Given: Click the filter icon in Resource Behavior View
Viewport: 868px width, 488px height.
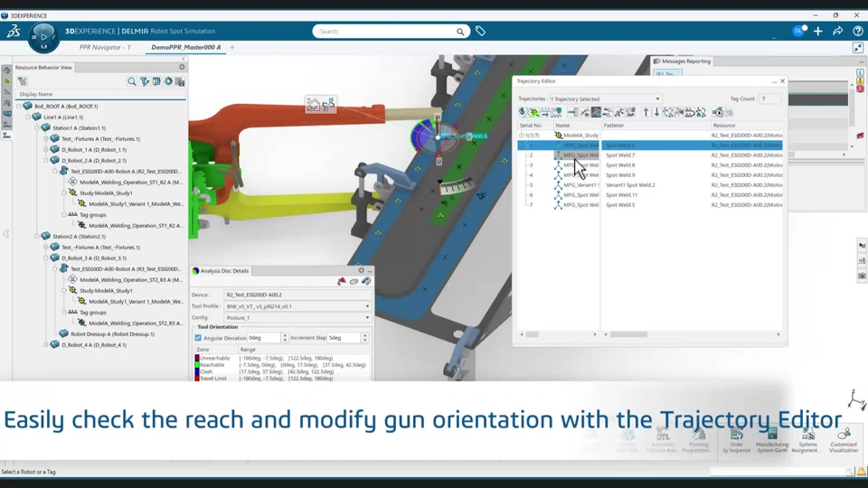Looking at the screenshot, I should (x=145, y=81).
